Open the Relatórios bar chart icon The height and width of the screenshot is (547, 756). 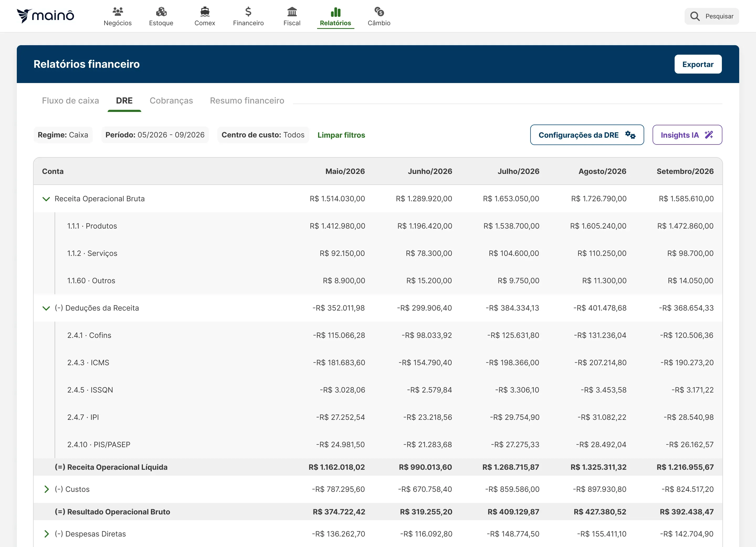pyautogui.click(x=336, y=12)
